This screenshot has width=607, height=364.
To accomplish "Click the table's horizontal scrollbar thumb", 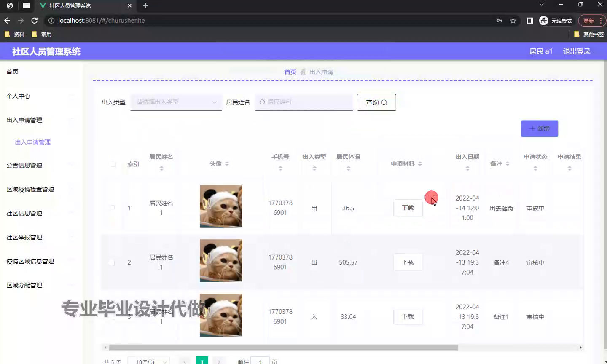I will 284,348.
